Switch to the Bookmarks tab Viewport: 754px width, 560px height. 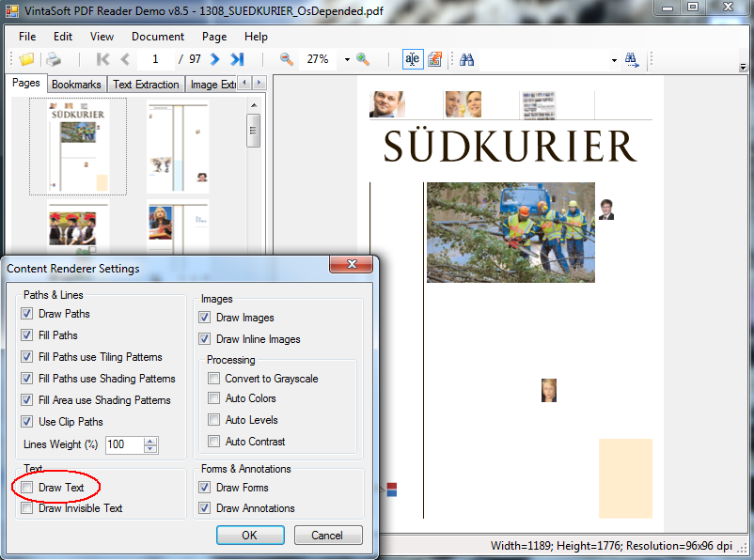pyautogui.click(x=76, y=84)
